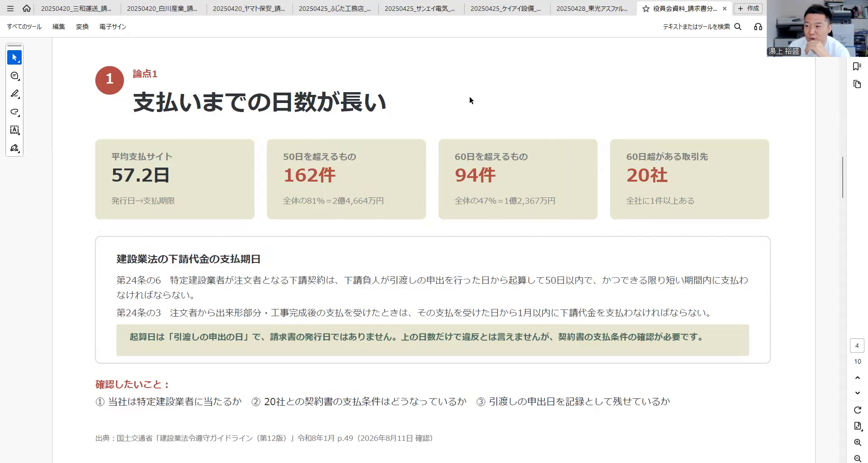Click the current page number box
The height and width of the screenshot is (463, 868).
click(857, 346)
